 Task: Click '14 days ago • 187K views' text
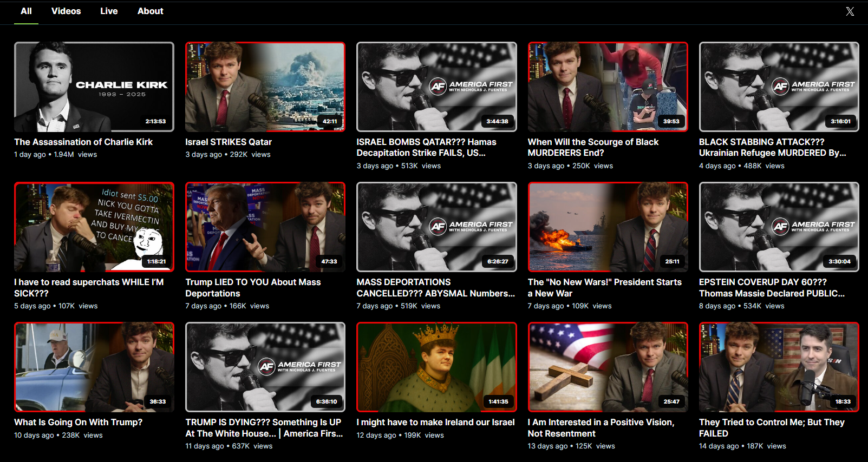coord(742,446)
